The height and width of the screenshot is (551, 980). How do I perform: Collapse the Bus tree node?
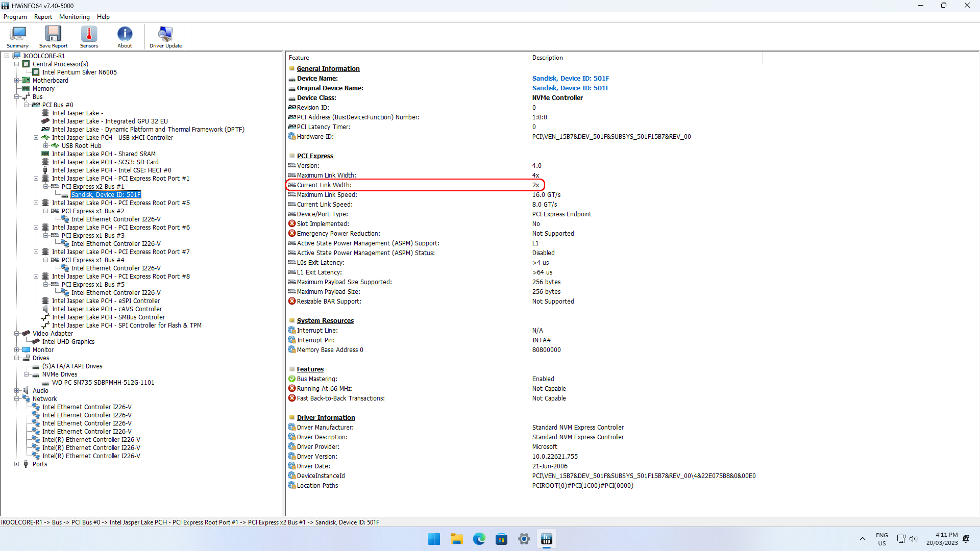[17, 97]
